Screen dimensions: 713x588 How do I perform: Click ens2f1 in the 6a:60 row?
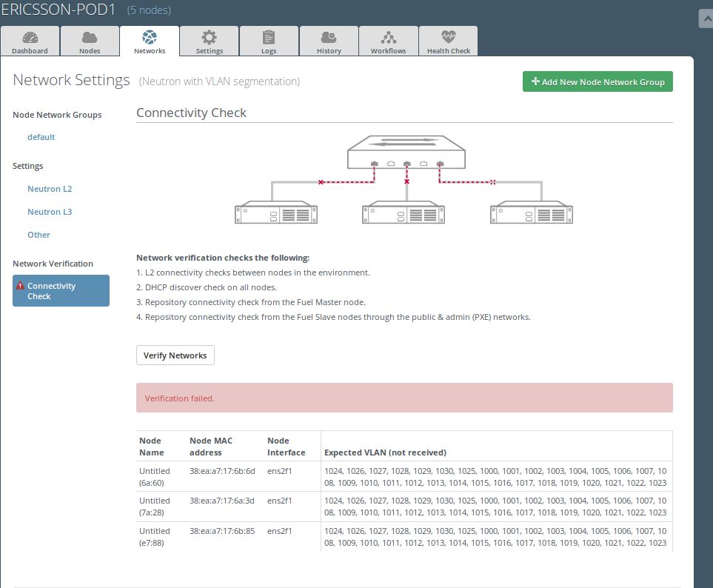pos(280,471)
